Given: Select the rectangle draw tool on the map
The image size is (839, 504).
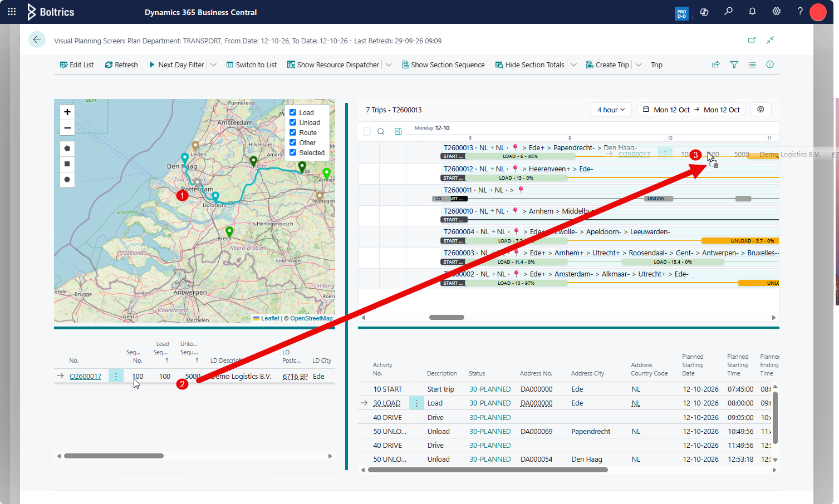Looking at the screenshot, I should click(67, 164).
